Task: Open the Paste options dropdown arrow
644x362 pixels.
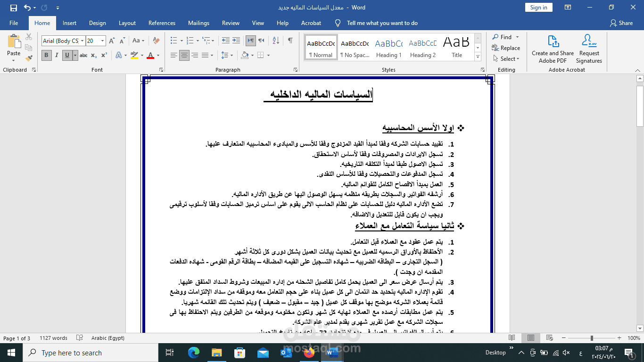Action: [x=14, y=60]
